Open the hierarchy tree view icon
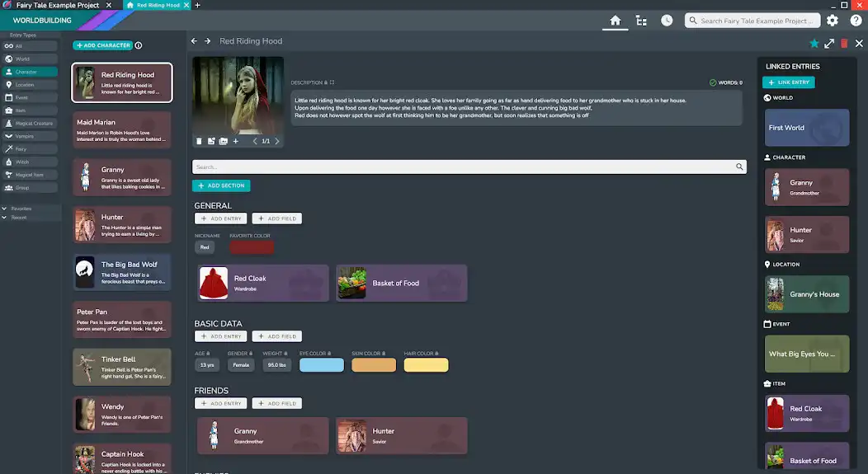This screenshot has width=868, height=474. tap(641, 21)
